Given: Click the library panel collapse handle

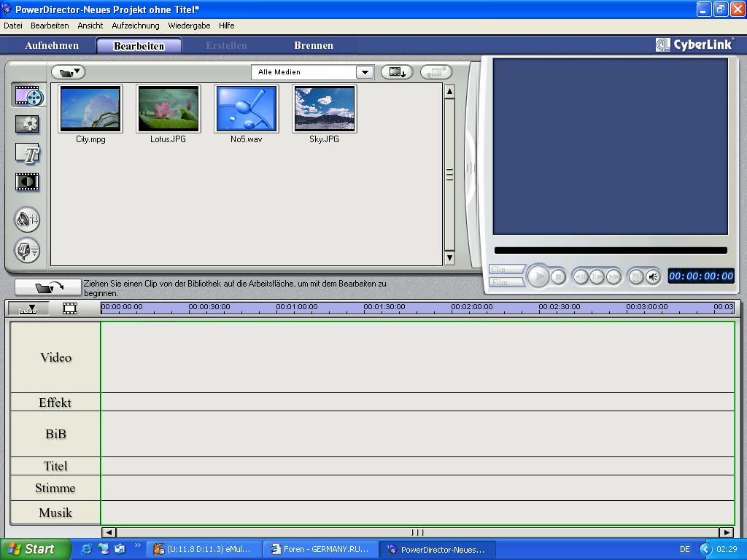Looking at the screenshot, I should [470, 168].
